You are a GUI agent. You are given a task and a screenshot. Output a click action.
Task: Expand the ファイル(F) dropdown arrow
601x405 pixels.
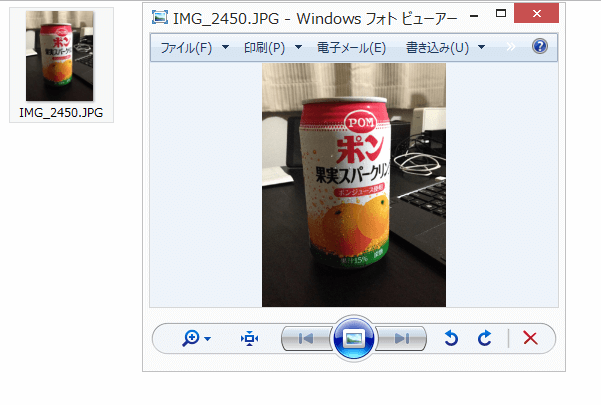[225, 47]
